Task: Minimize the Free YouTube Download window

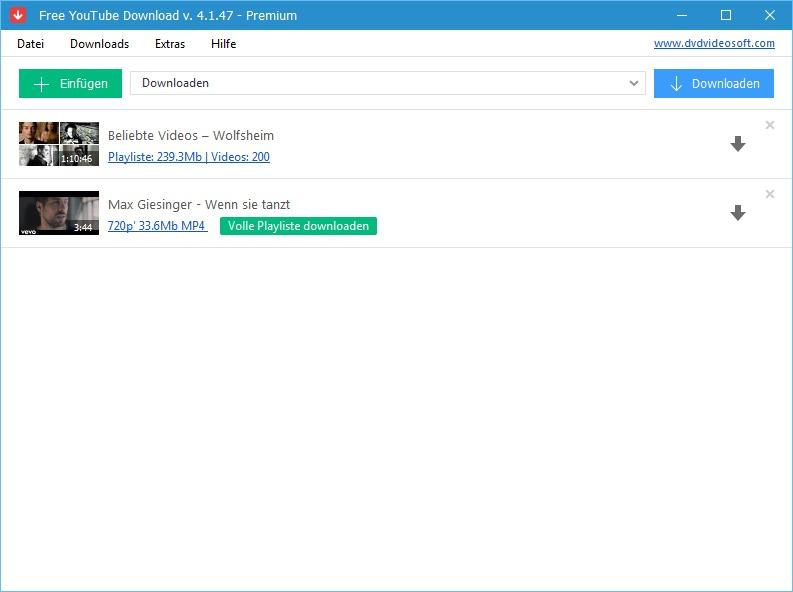Action: coord(682,15)
